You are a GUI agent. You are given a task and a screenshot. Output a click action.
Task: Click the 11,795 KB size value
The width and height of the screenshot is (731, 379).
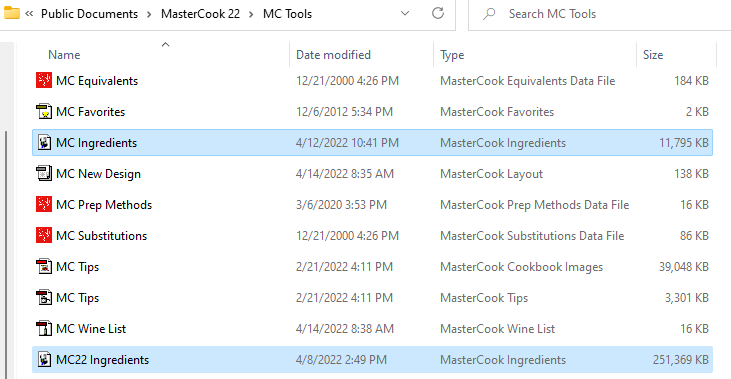point(684,143)
